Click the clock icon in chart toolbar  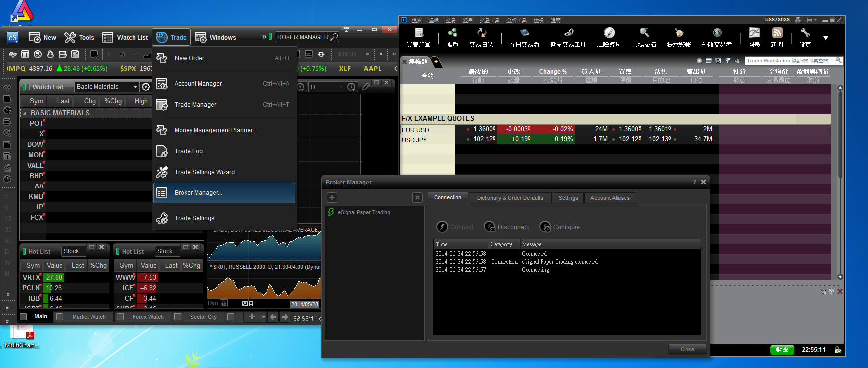point(352,87)
